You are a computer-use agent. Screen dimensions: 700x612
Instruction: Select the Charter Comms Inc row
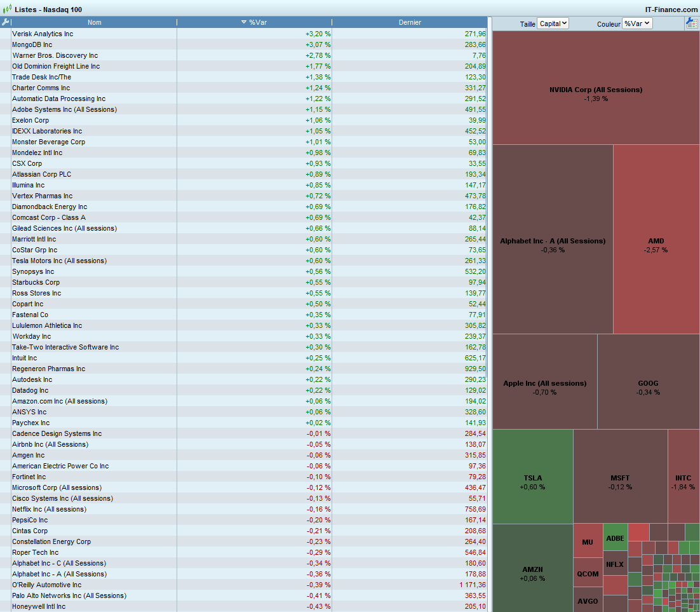pos(243,88)
